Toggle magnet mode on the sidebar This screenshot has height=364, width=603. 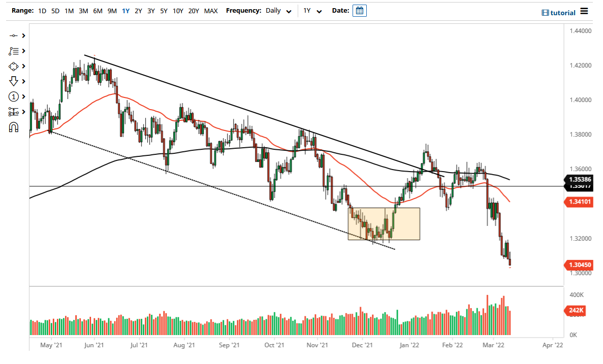14,127
